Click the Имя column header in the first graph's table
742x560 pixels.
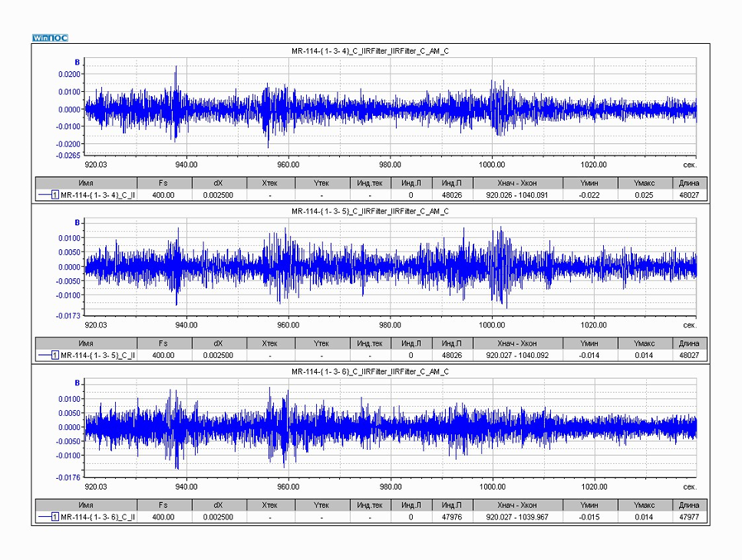[x=86, y=183]
